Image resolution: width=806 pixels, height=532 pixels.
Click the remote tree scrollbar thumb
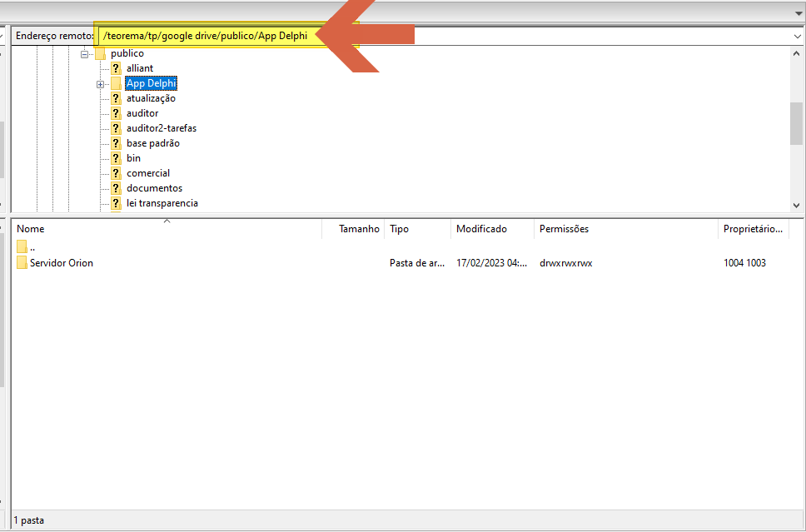796,123
